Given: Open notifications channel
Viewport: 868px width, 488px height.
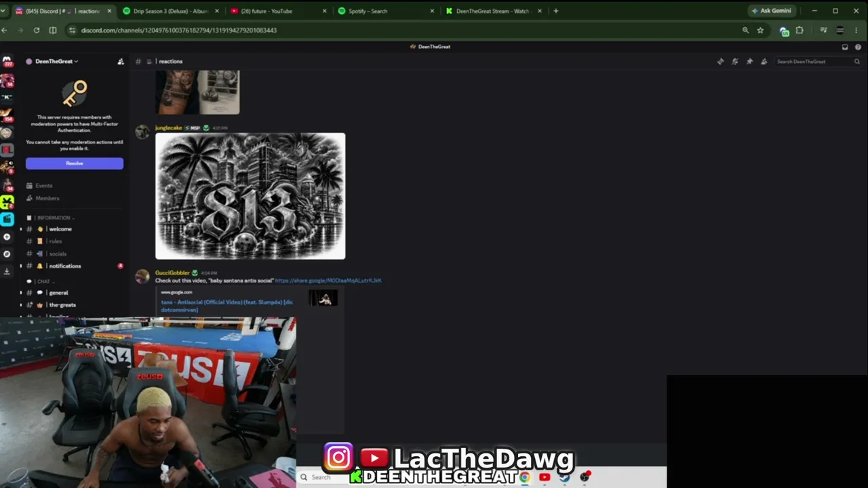Looking at the screenshot, I should [x=75, y=266].
